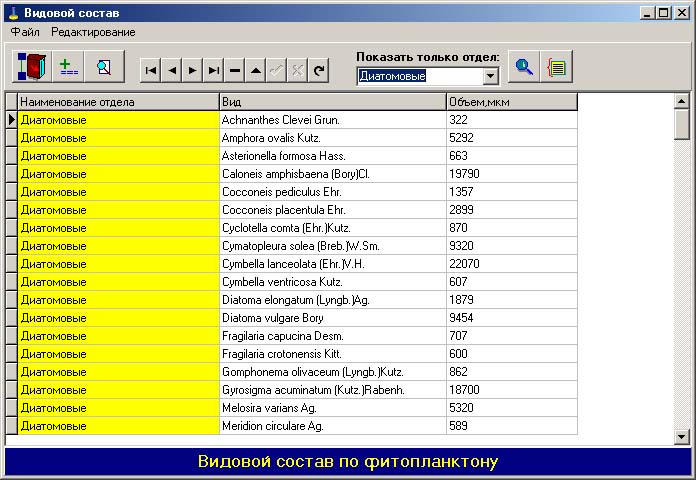
Task: Click the Вид column header
Action: point(333,102)
